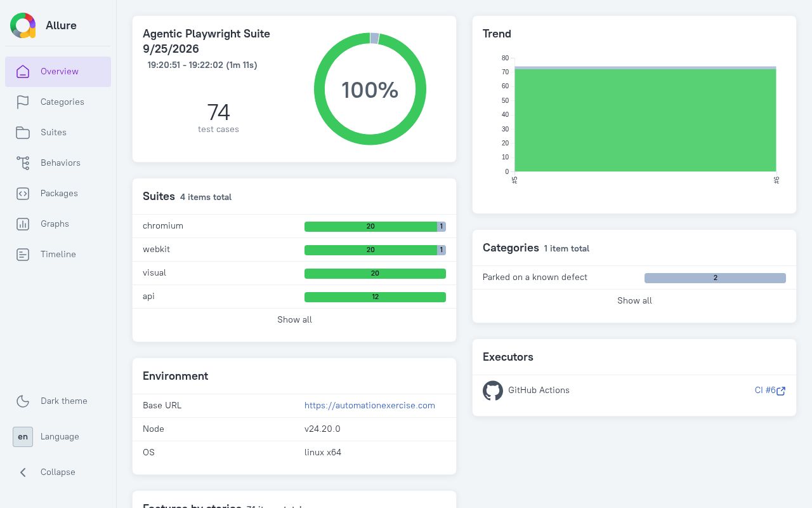Click the grey bar showing 2 defects
Image resolution: width=812 pixels, height=508 pixels.
tap(715, 278)
